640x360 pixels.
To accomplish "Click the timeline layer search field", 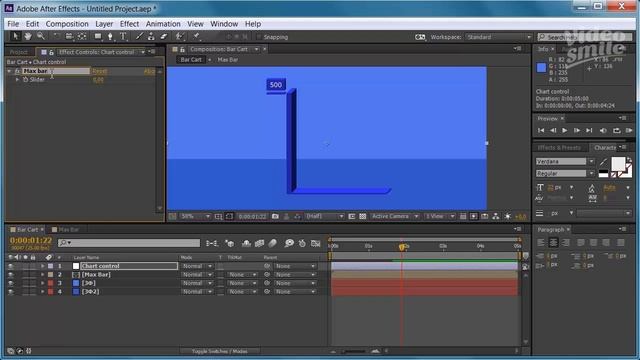I will [129, 243].
